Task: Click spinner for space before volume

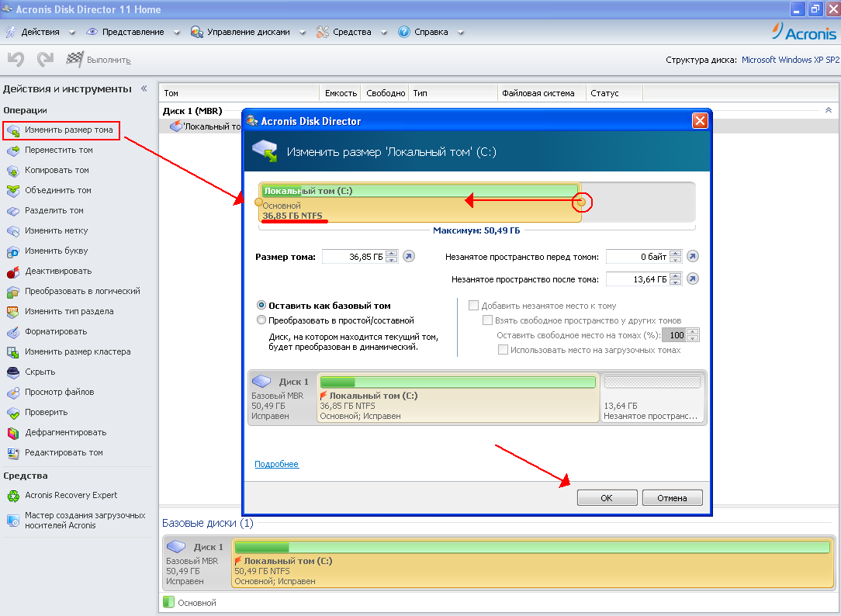Action: click(676, 257)
